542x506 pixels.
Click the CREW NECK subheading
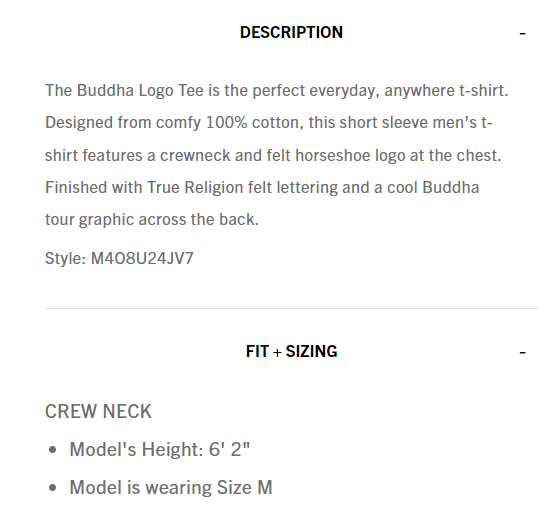(x=98, y=411)
